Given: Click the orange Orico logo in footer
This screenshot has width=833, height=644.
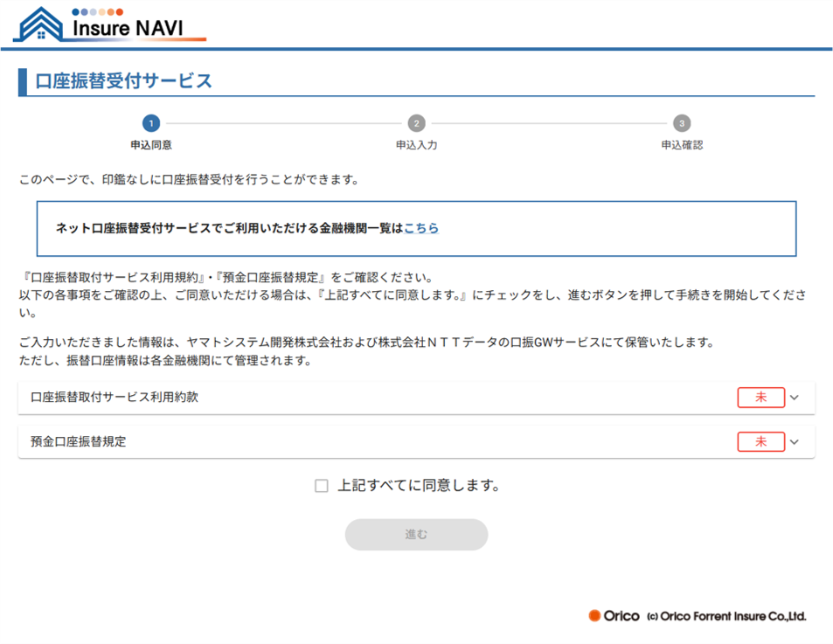Looking at the screenshot, I should click(x=614, y=616).
